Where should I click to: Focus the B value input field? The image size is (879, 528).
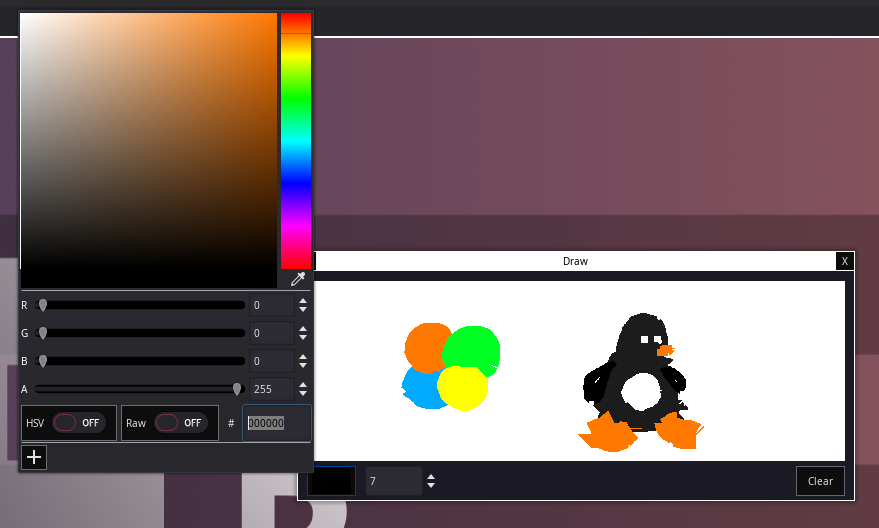[x=272, y=361]
